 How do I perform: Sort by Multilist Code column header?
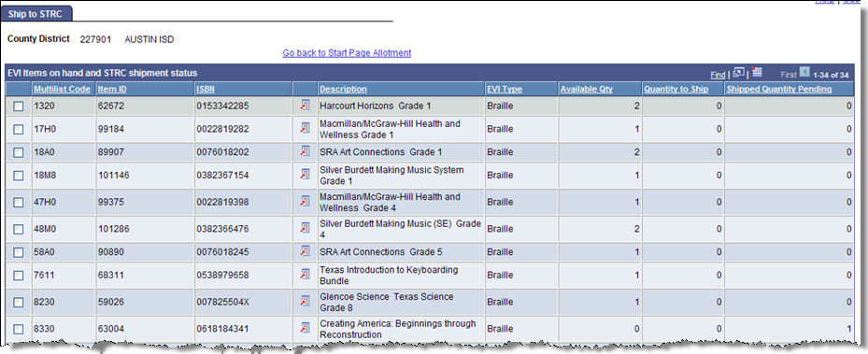[x=62, y=89]
